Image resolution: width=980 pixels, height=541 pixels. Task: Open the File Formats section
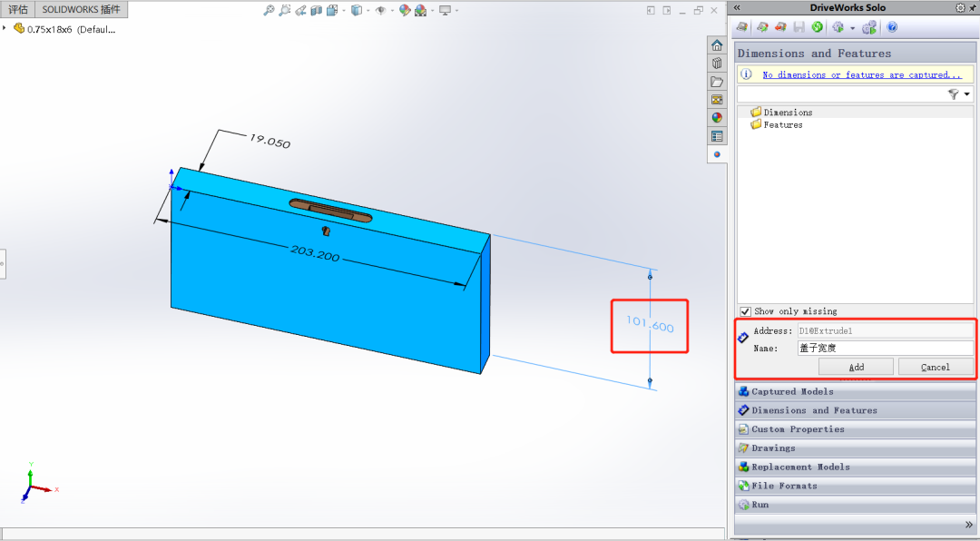[x=855, y=486]
